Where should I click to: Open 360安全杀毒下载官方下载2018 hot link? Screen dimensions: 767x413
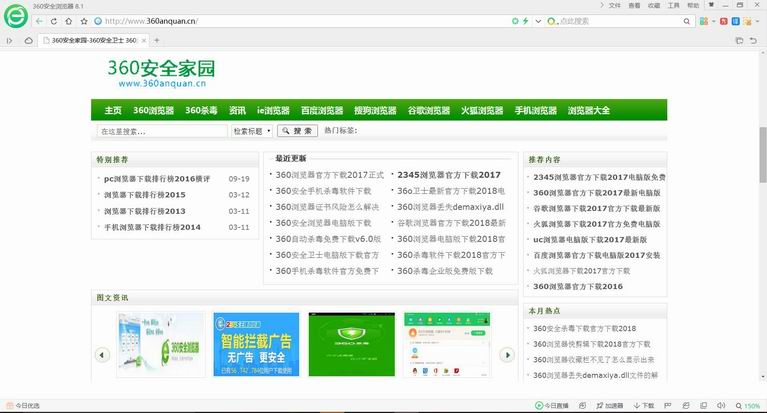585,329
